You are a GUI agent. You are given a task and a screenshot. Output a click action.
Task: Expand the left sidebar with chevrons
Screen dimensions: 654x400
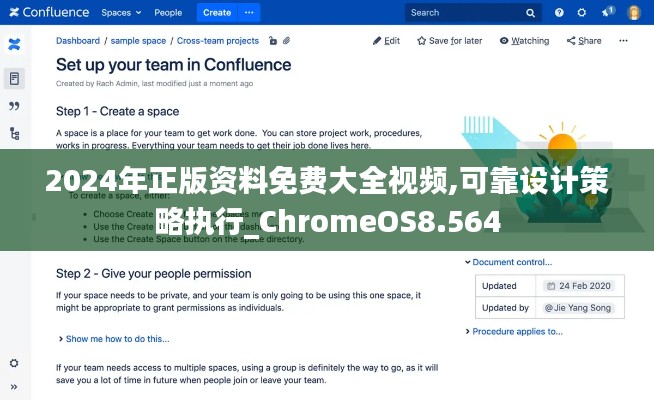[14, 385]
